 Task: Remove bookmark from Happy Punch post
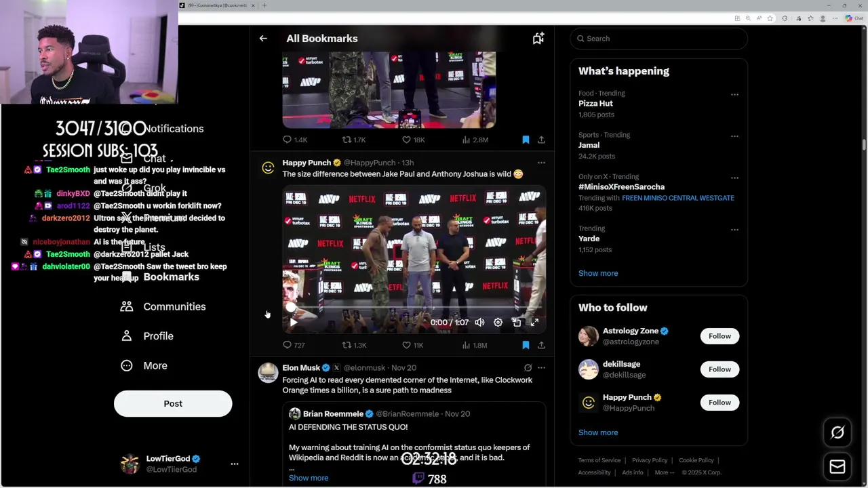526,345
